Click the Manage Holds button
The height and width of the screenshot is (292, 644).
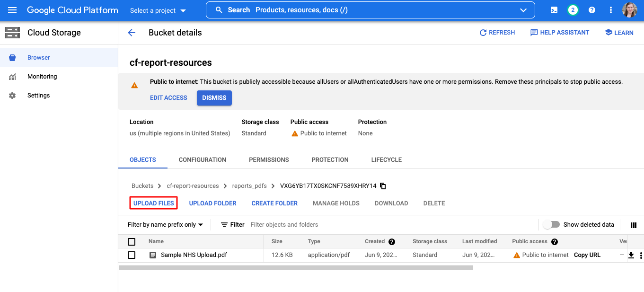pyautogui.click(x=336, y=204)
